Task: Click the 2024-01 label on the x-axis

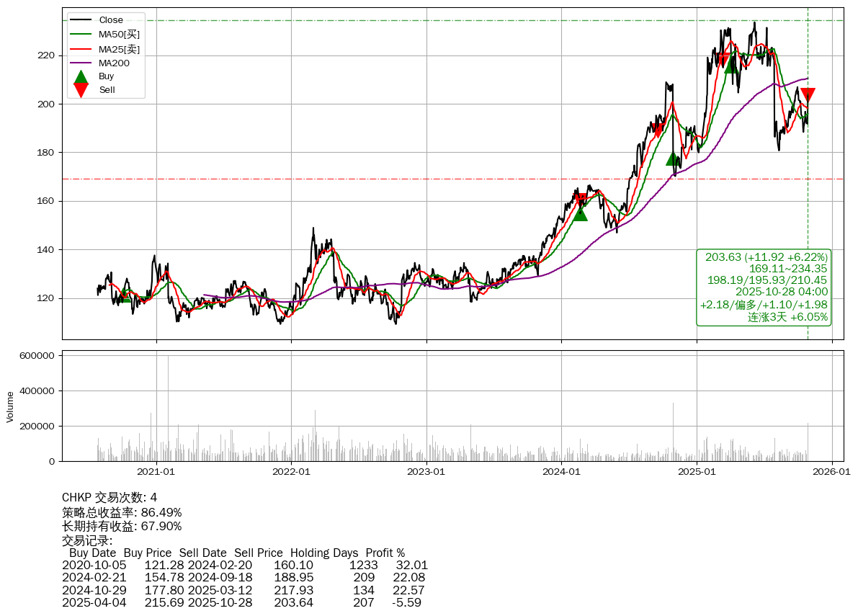Action: coord(561,472)
